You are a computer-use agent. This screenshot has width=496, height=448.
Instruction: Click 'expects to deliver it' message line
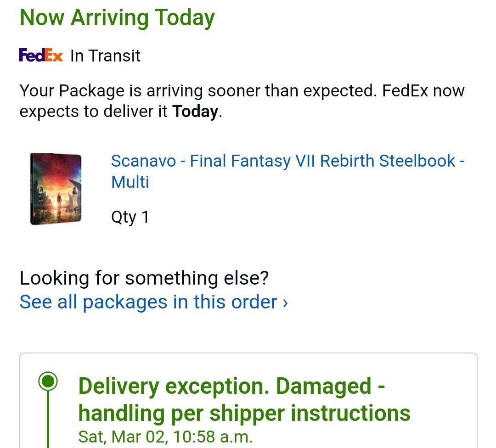[95, 112]
